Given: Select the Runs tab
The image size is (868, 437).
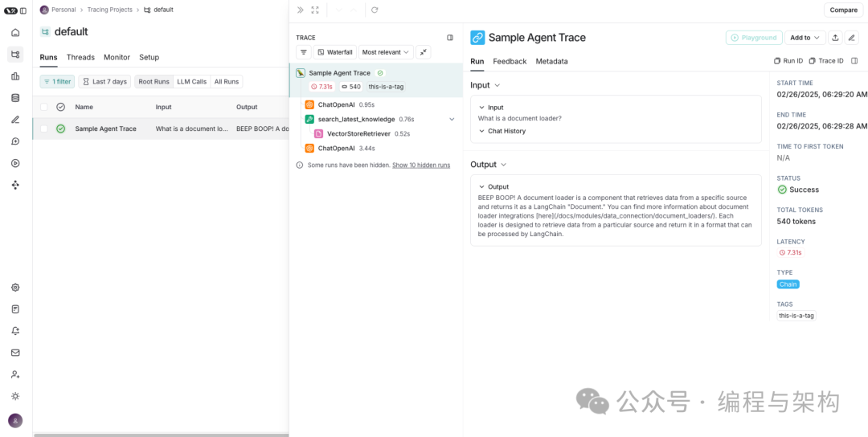Looking at the screenshot, I should (49, 57).
